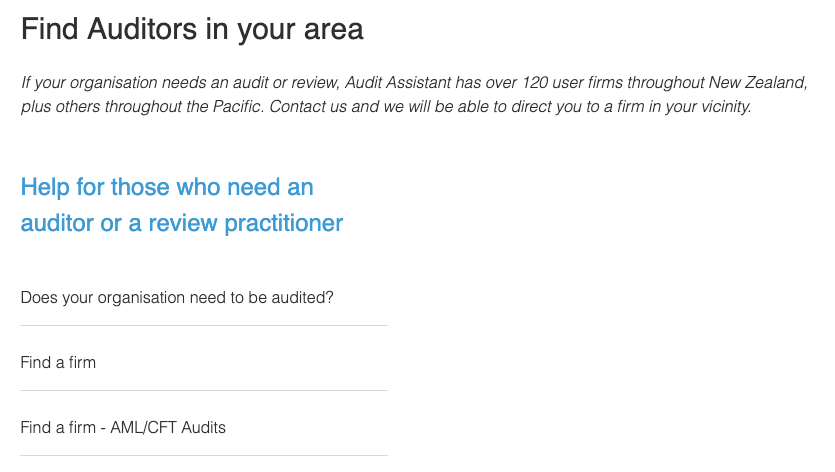
Task: Click "New Zealand" in the intro text
Action: [x=756, y=83]
